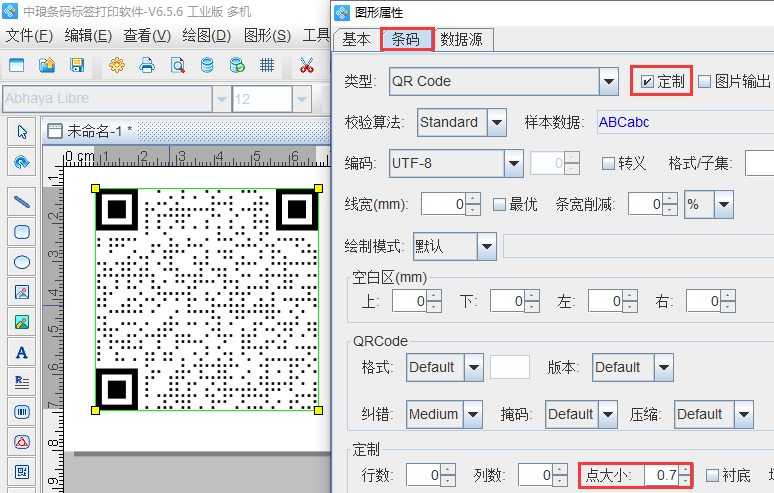The width and height of the screenshot is (774, 493).
Task: Open the 查看(V) menu
Action: point(147,36)
